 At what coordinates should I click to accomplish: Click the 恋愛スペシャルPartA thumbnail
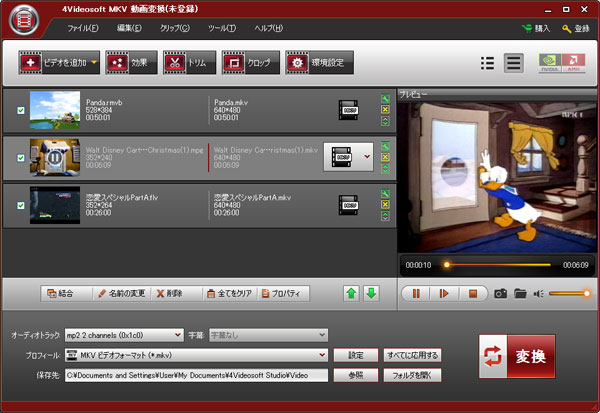pos(55,205)
